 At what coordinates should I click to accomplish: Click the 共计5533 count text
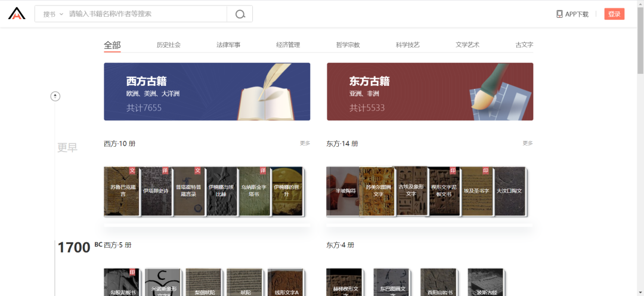(x=367, y=108)
